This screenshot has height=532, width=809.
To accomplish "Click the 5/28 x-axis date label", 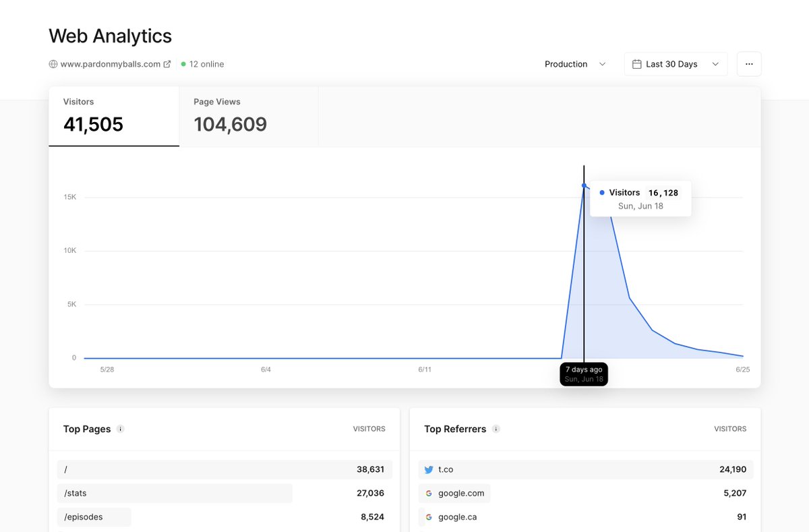I will 107,370.
